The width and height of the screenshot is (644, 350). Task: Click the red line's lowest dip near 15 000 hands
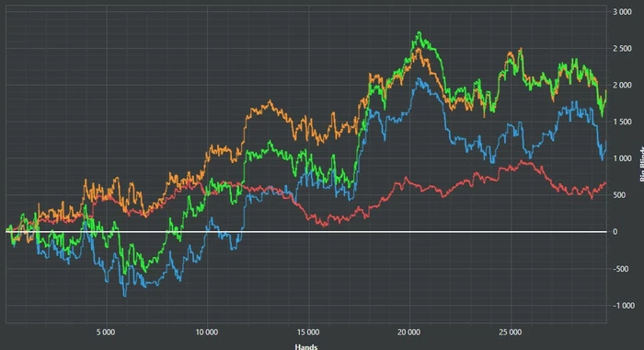coord(325,226)
